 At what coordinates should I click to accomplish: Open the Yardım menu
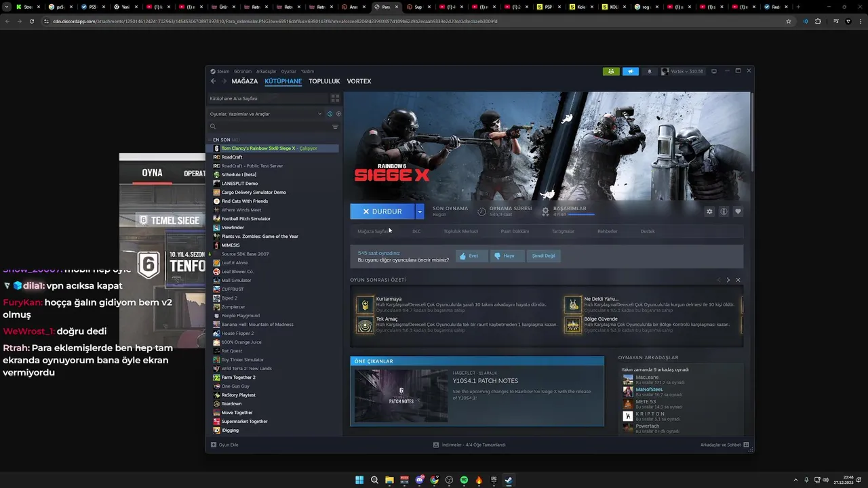(x=307, y=71)
